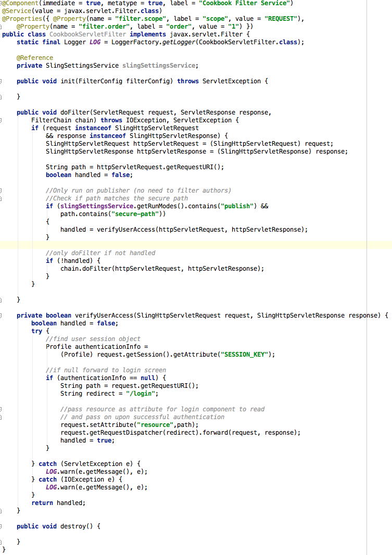Select the "/login" string literal
Image resolution: width=392 pixels, height=555 pixels.
(x=141, y=393)
